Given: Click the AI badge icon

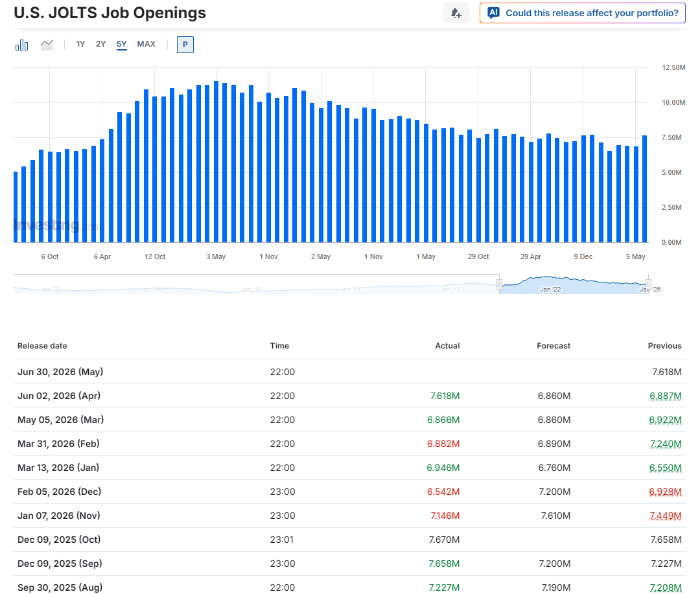Looking at the screenshot, I should (x=493, y=13).
